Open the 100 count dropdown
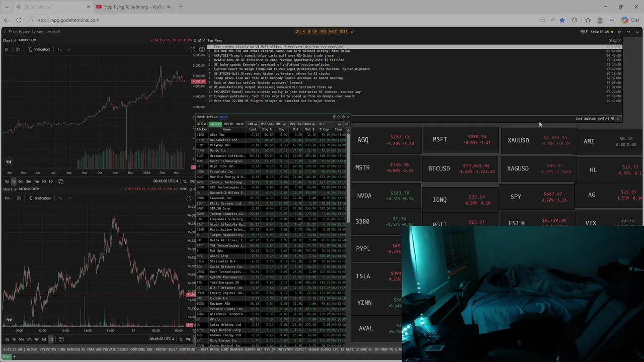 [253, 124]
